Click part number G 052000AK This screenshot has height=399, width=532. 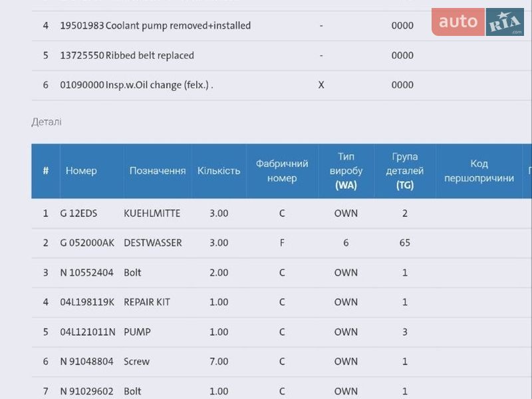[87, 243]
